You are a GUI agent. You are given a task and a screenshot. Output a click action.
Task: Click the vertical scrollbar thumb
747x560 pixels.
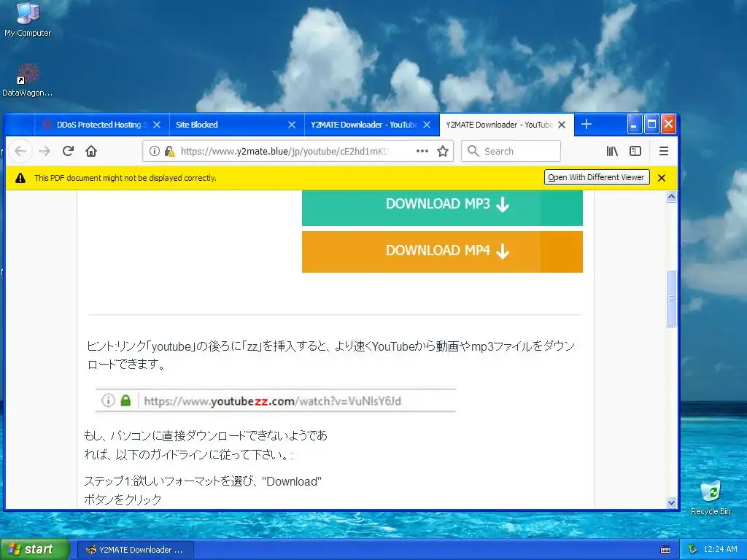pyautogui.click(x=671, y=298)
